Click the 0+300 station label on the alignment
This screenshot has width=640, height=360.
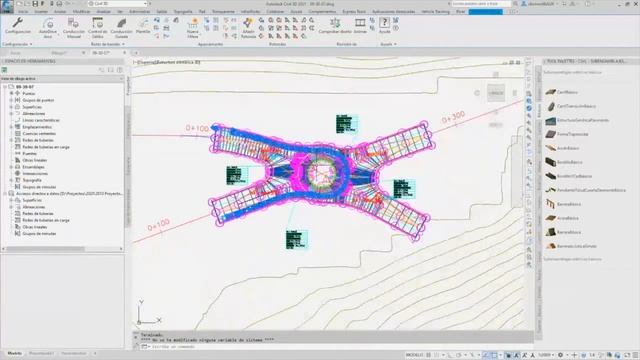point(453,118)
